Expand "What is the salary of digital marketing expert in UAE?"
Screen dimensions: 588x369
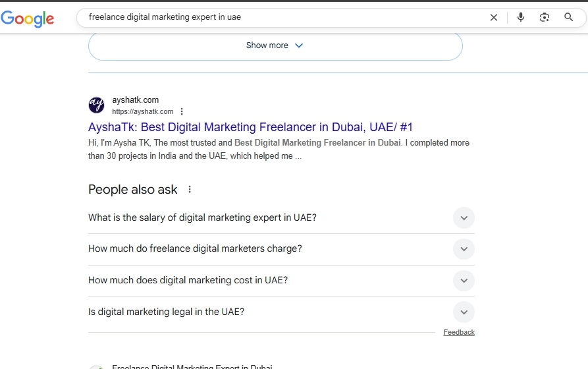(281, 217)
